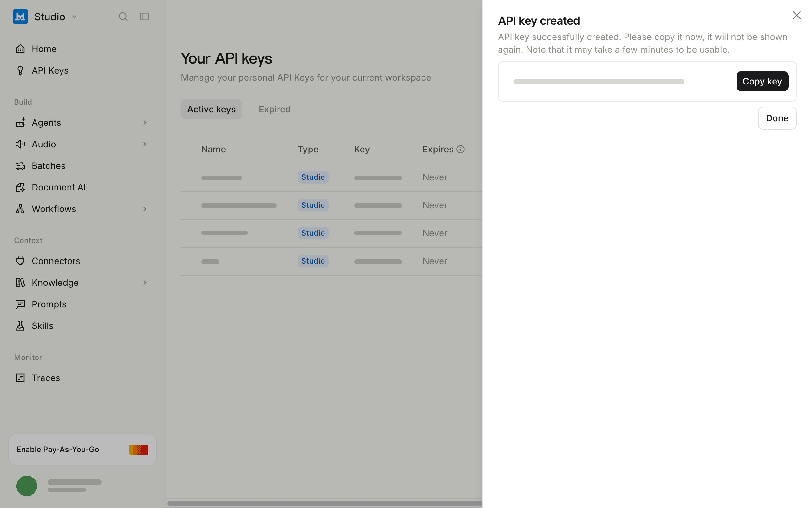Screen dimensions: 812x508
Task: Close the API key created panel
Action: tap(796, 16)
